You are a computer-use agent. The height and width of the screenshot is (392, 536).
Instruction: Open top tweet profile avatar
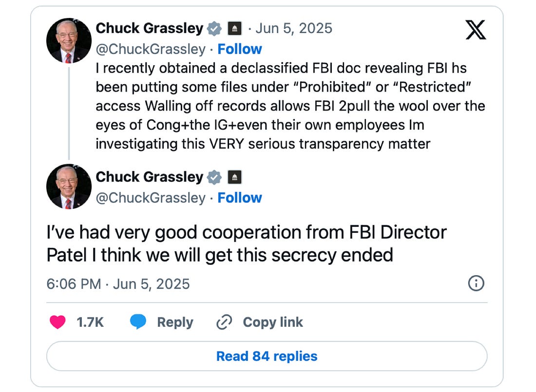click(x=69, y=41)
